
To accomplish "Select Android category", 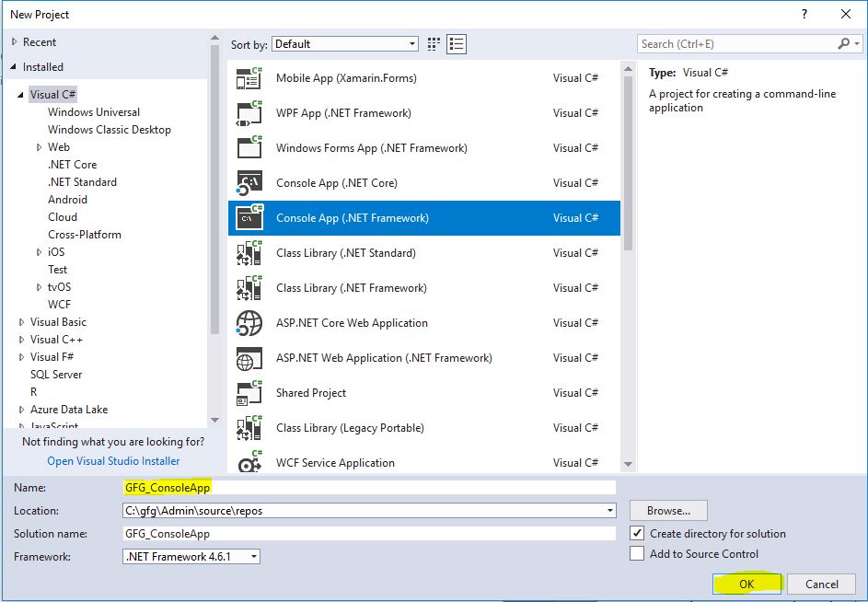I will (67, 200).
